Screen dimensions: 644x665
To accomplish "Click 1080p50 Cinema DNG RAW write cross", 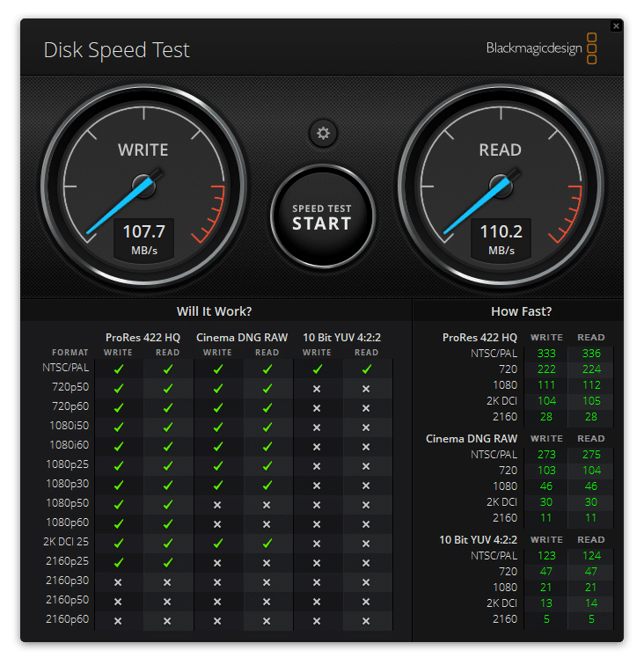I will coord(217,505).
